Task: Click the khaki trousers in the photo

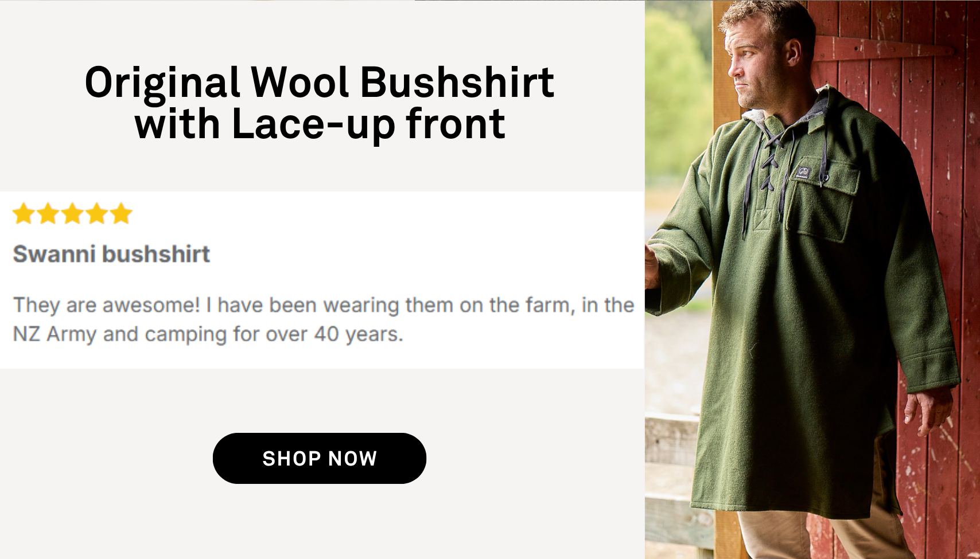Action: pyautogui.click(x=820, y=536)
